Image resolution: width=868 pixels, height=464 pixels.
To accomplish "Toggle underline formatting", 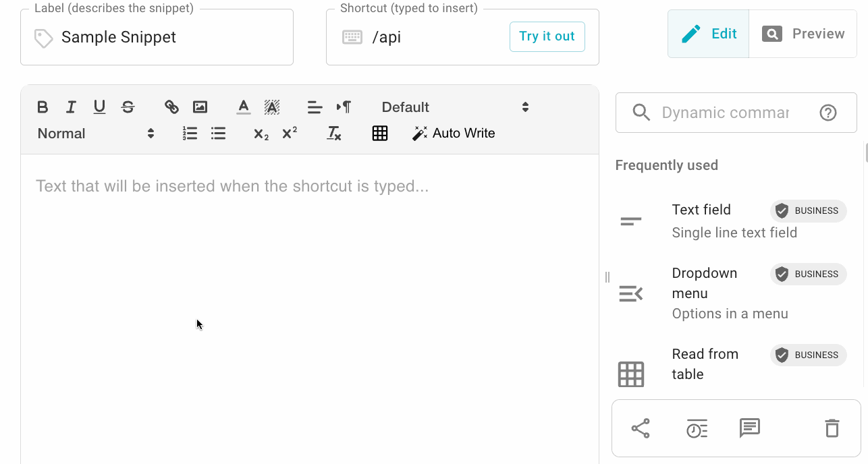I will (99, 107).
